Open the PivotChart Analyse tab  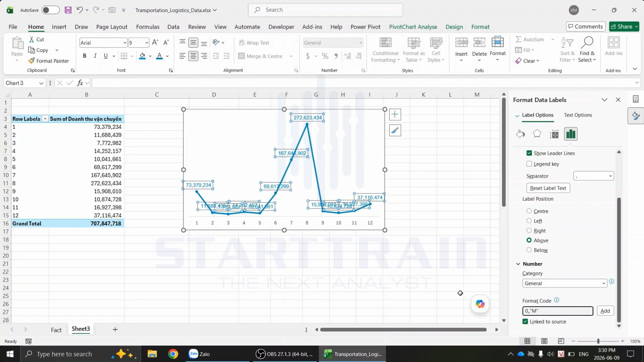pos(413,27)
